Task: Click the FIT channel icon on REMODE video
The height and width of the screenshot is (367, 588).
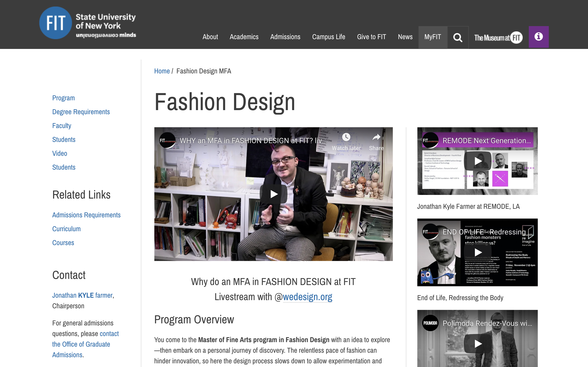Action: tap(430, 140)
